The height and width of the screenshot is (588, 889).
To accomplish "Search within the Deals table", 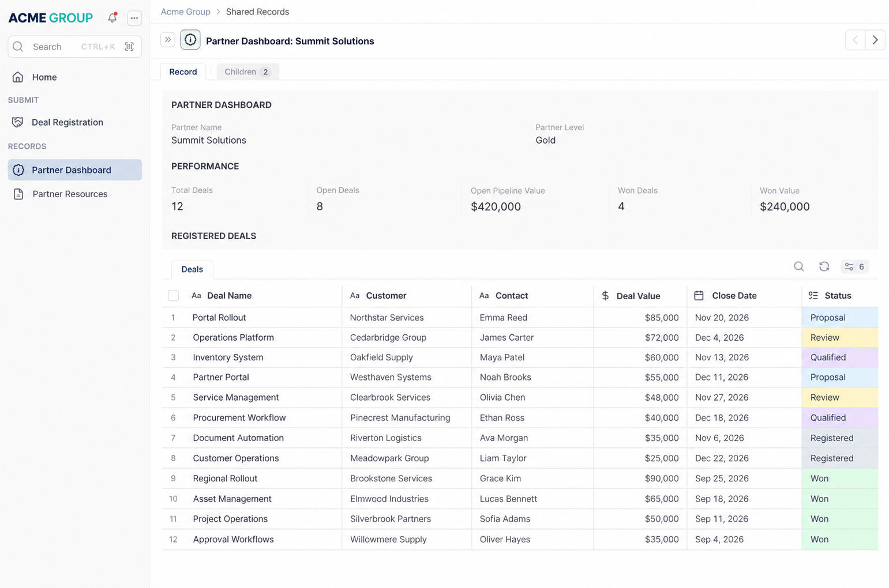I will click(x=799, y=266).
